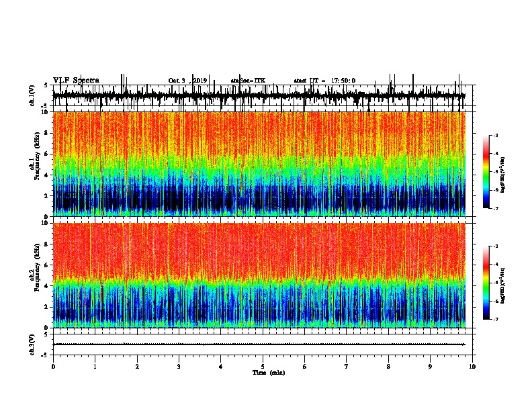Viewport: 532px width, 411px height.
Task: Click the "Time (min)" x-axis label
Action: tap(269, 373)
